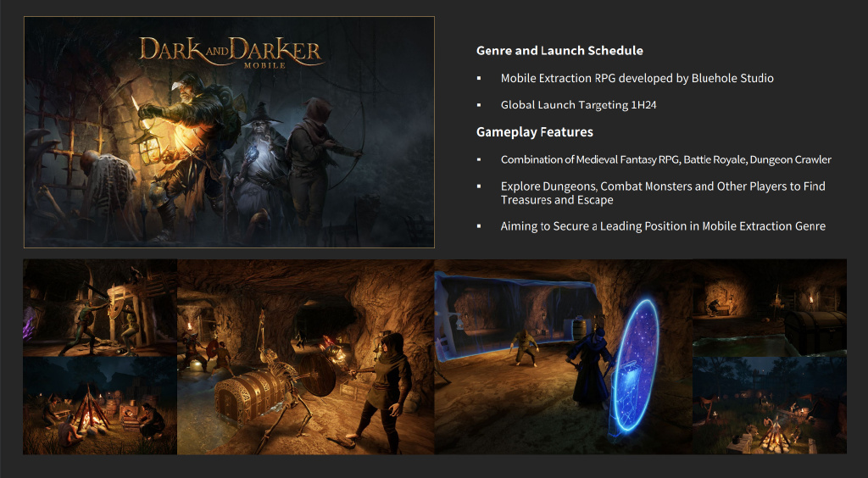Image resolution: width=868 pixels, height=478 pixels.
Task: Click 'Aiming to Secure a Leading Position' text
Action: tap(663, 225)
